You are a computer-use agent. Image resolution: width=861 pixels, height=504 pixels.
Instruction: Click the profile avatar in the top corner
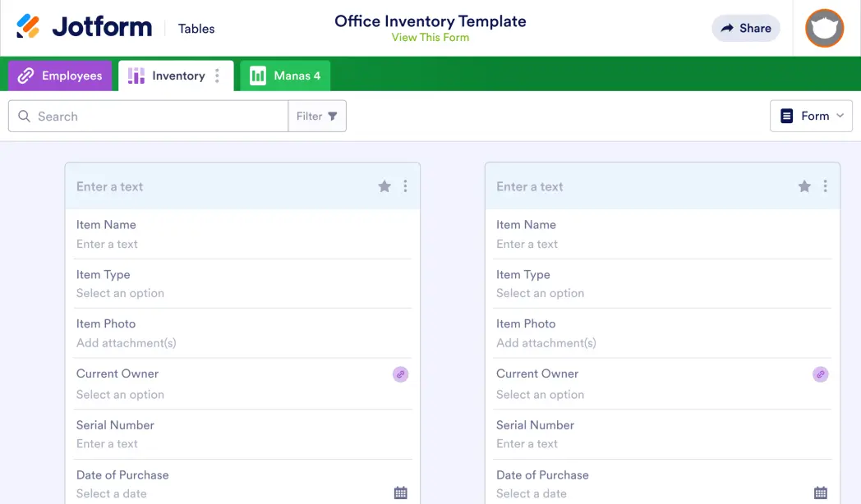(824, 28)
